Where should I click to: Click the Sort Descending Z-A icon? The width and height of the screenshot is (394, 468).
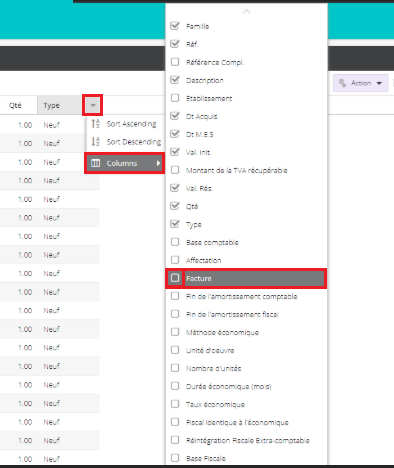(x=96, y=142)
